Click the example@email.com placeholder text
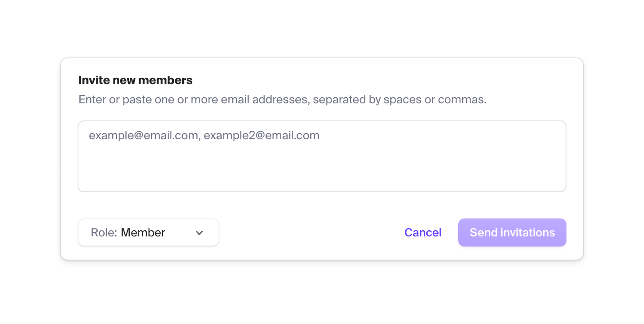 click(144, 136)
